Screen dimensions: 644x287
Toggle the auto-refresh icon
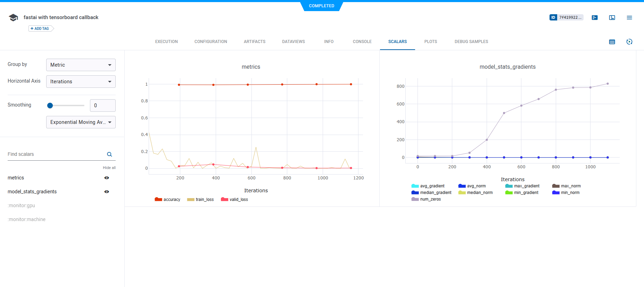point(629,42)
